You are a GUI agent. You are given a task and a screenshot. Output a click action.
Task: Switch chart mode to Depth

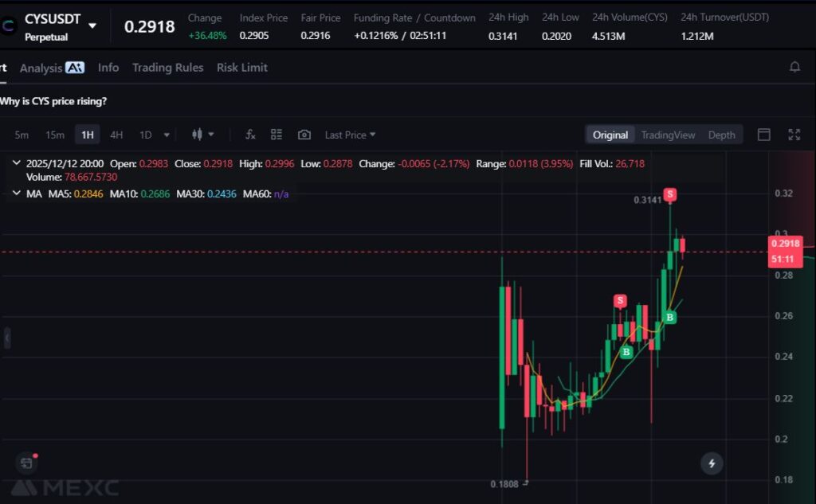[x=721, y=135]
